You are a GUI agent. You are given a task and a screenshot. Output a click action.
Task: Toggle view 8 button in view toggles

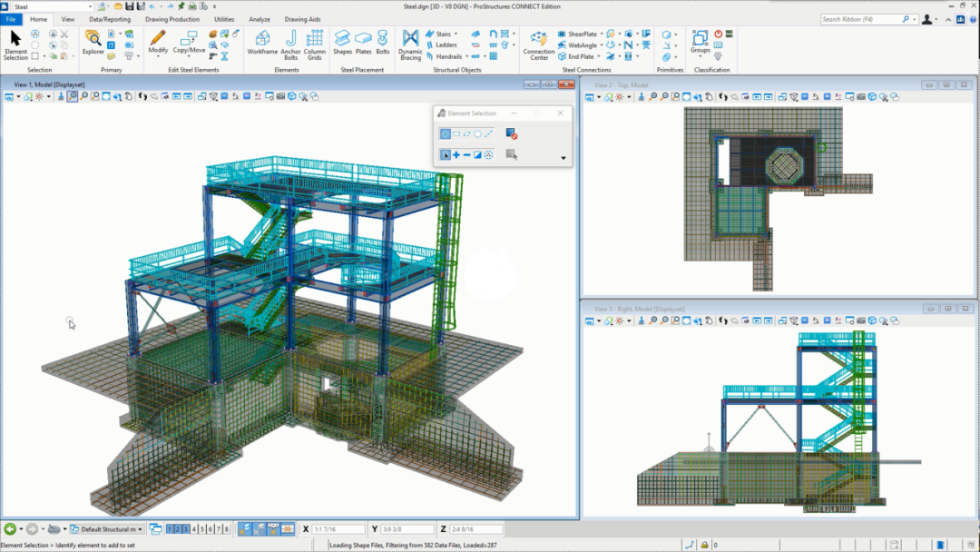[226, 529]
